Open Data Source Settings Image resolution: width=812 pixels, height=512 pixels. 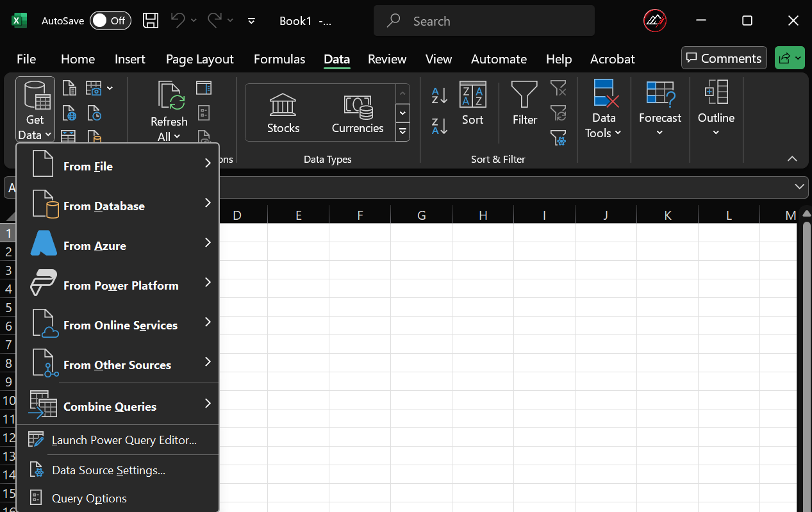pyautogui.click(x=118, y=470)
